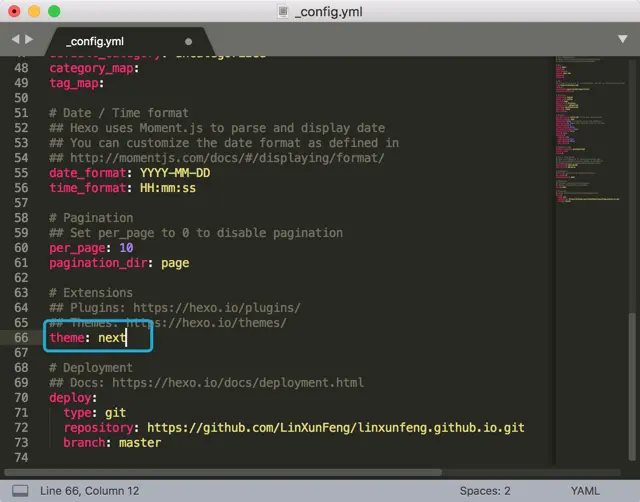Click the back tab navigation arrow

16,39
